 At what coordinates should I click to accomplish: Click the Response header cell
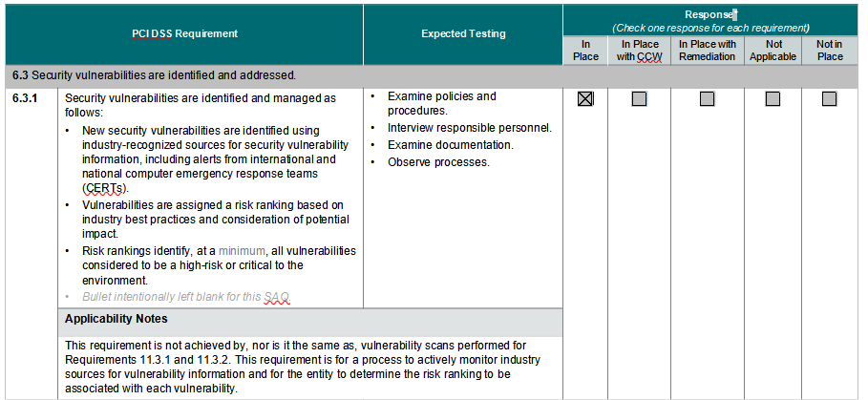point(710,15)
